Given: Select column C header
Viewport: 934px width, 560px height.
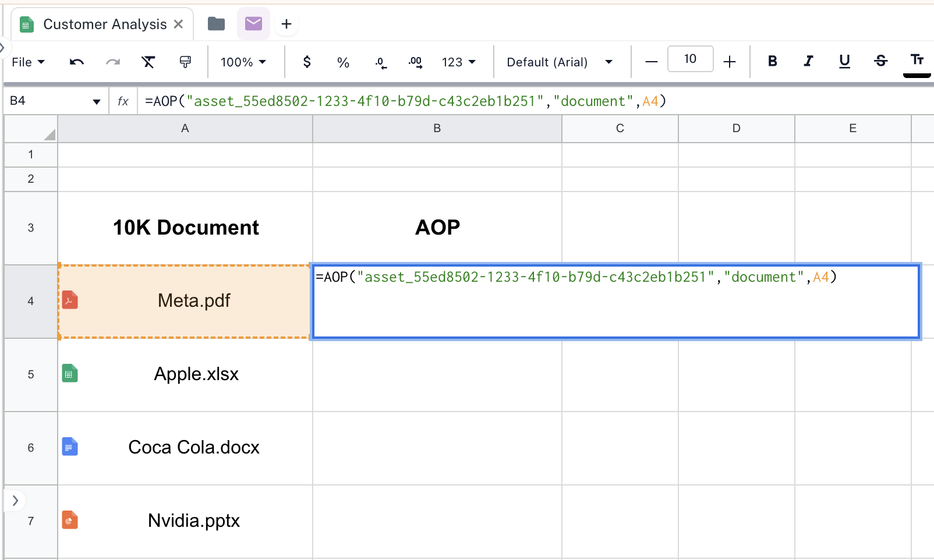Looking at the screenshot, I should pos(620,129).
